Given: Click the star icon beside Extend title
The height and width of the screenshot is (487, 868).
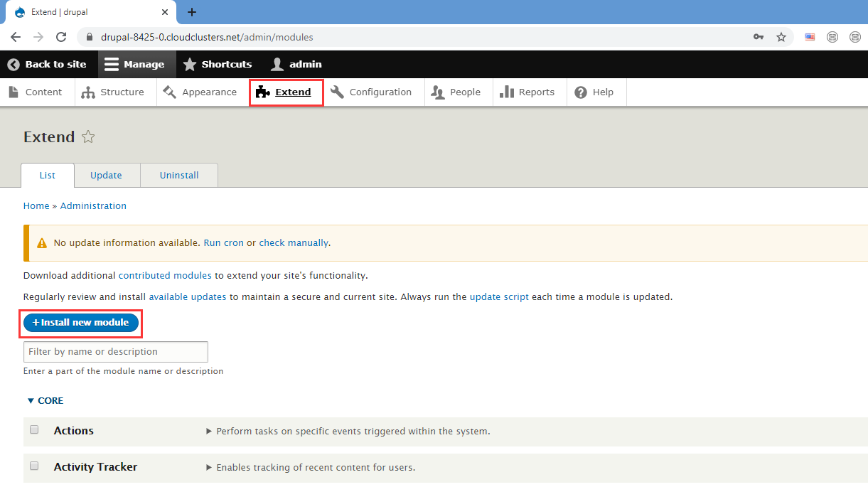Looking at the screenshot, I should coord(88,137).
